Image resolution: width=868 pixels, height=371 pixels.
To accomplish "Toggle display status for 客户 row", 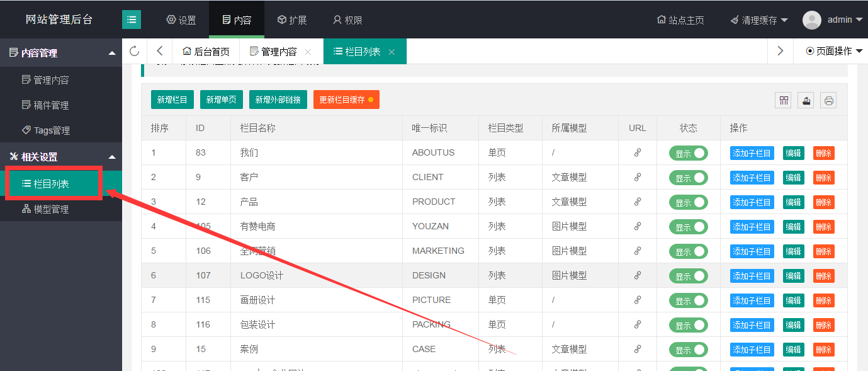I will click(688, 178).
